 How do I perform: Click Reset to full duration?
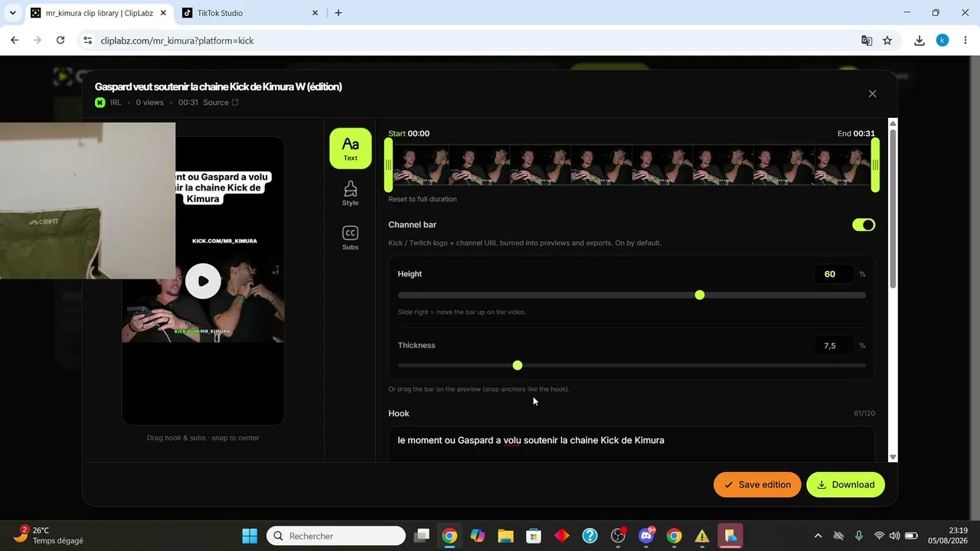(x=423, y=199)
